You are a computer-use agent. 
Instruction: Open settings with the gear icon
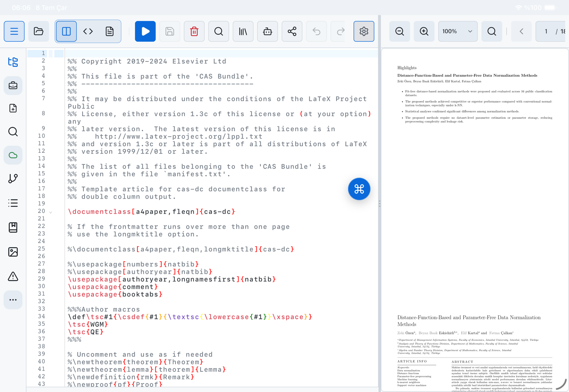click(364, 31)
